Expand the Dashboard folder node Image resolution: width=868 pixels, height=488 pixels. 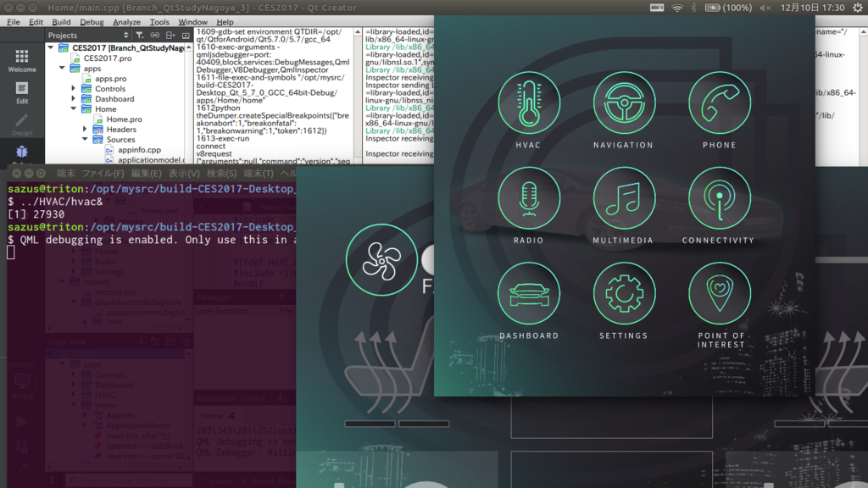[73, 98]
